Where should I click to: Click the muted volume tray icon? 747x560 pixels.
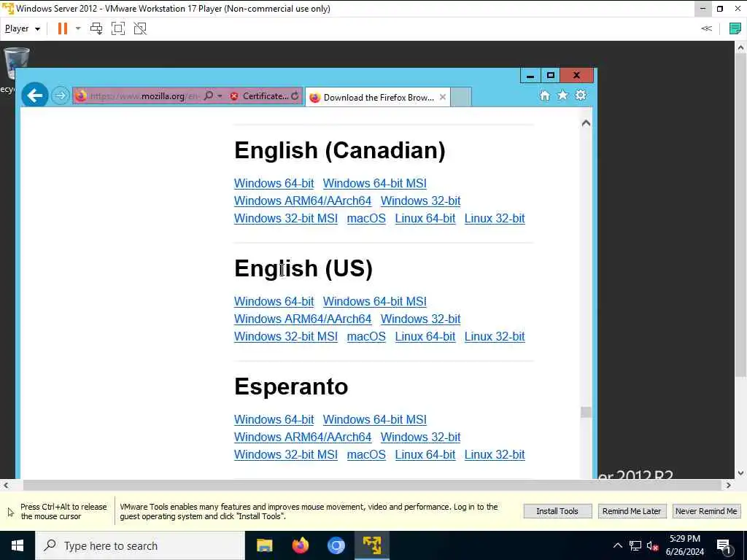point(653,545)
